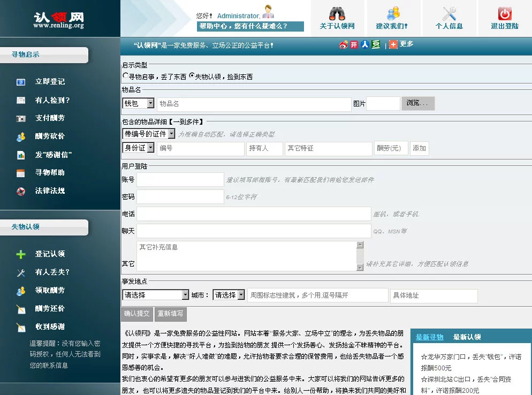Click the red 退出登陆 power icon
532x395 pixels.
(x=504, y=13)
